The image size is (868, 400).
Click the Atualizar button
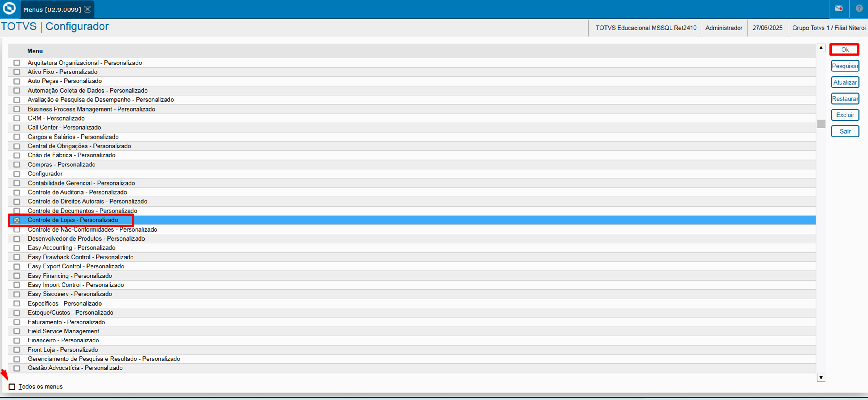(845, 82)
